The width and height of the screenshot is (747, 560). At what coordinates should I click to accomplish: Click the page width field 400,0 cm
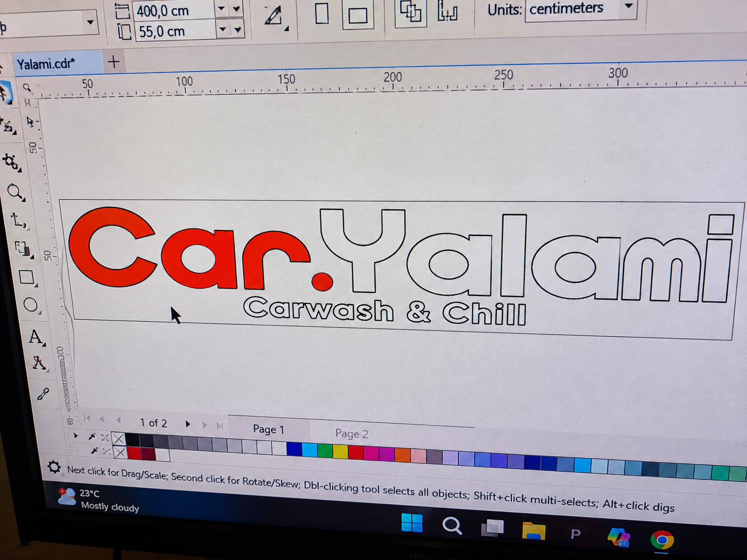pyautogui.click(x=174, y=11)
